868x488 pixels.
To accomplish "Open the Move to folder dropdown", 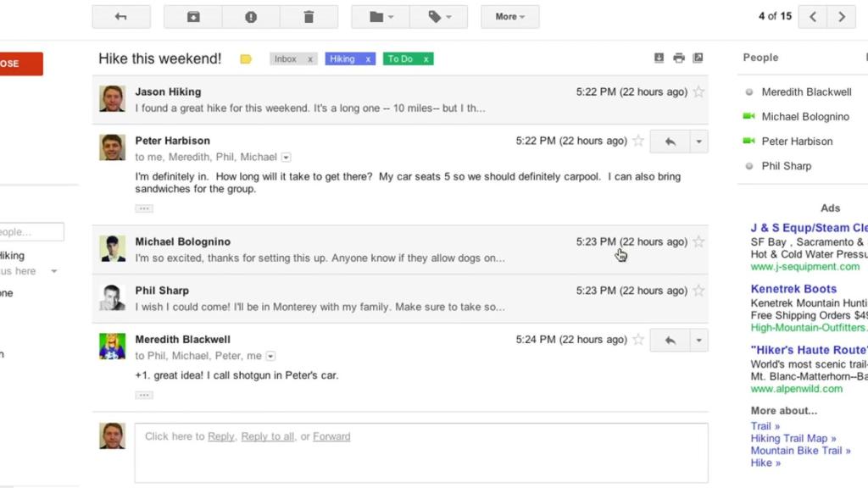I will click(378, 16).
